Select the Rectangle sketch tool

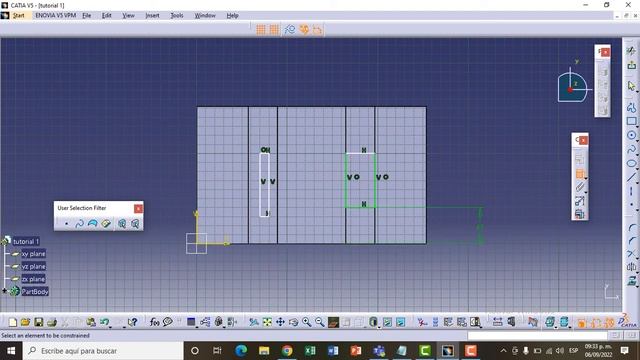[x=631, y=121]
